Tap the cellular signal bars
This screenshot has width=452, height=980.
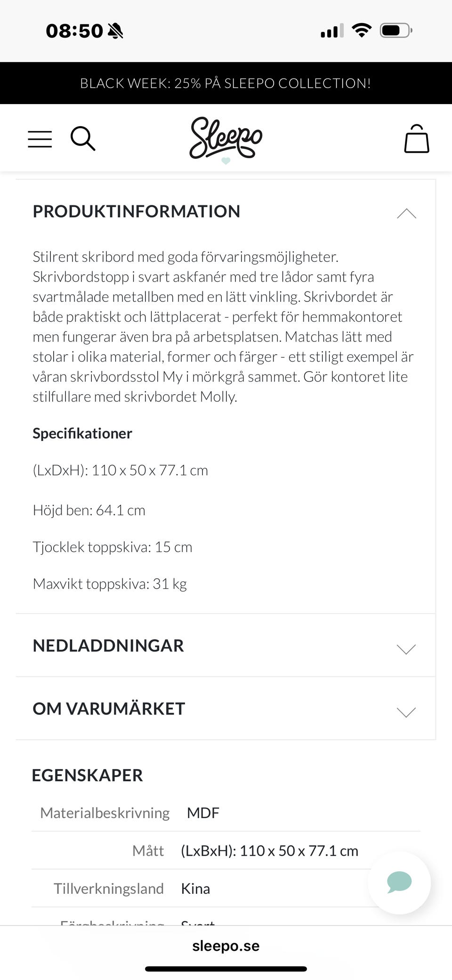[332, 31]
